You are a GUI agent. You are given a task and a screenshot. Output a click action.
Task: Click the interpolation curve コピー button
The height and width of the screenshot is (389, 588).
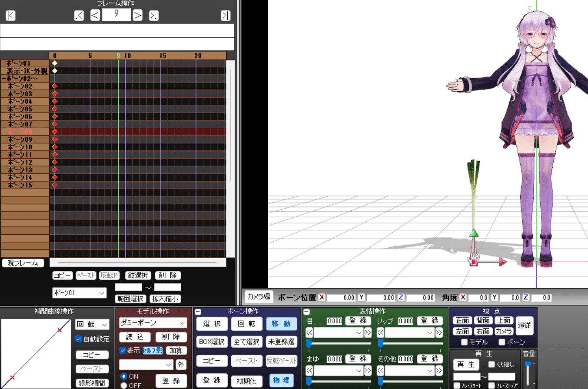[92, 355]
